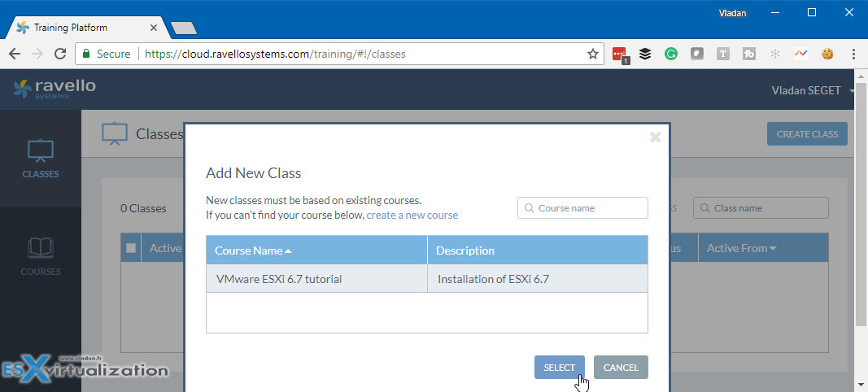
Task: Follow the 'create a new course' link
Action: [412, 215]
